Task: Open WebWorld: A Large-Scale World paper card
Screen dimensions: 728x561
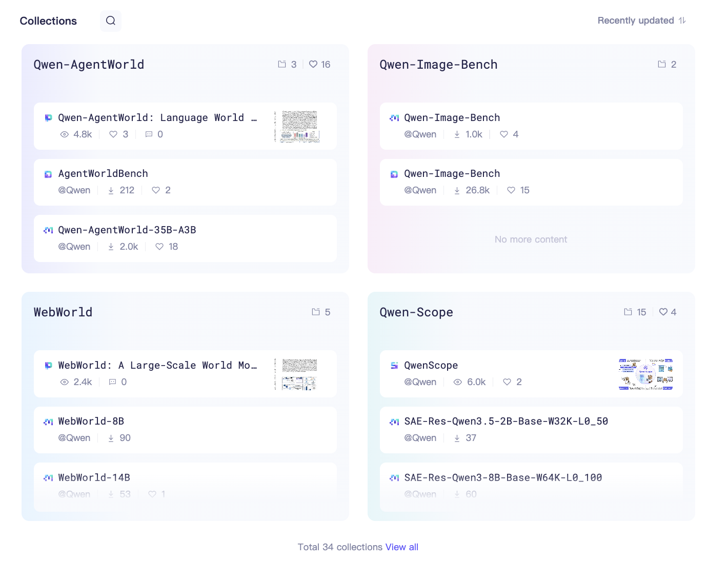Action: click(185, 374)
